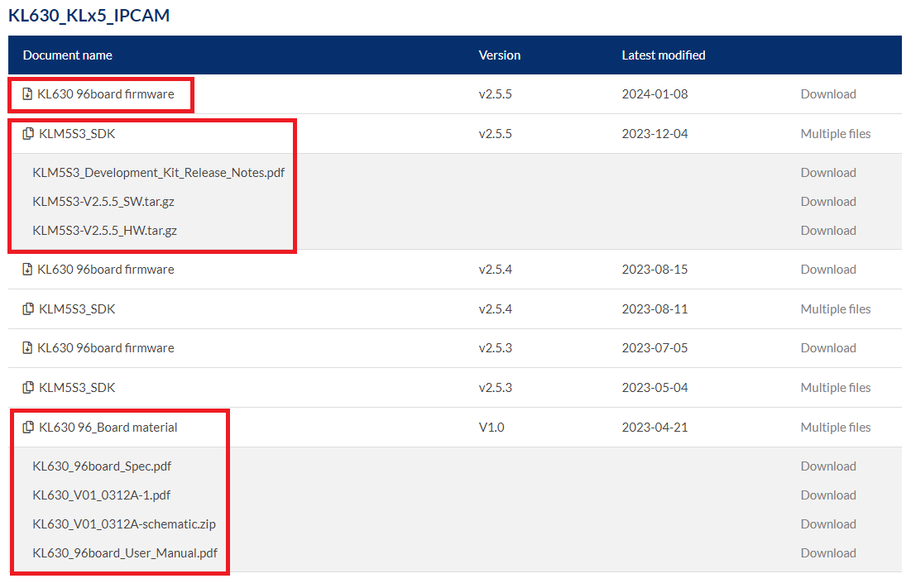Viewport: 911px width, 588px height.
Task: Expand Multiple files for KLM5S3_SDK v2.5.3
Action: pyautogui.click(x=836, y=387)
